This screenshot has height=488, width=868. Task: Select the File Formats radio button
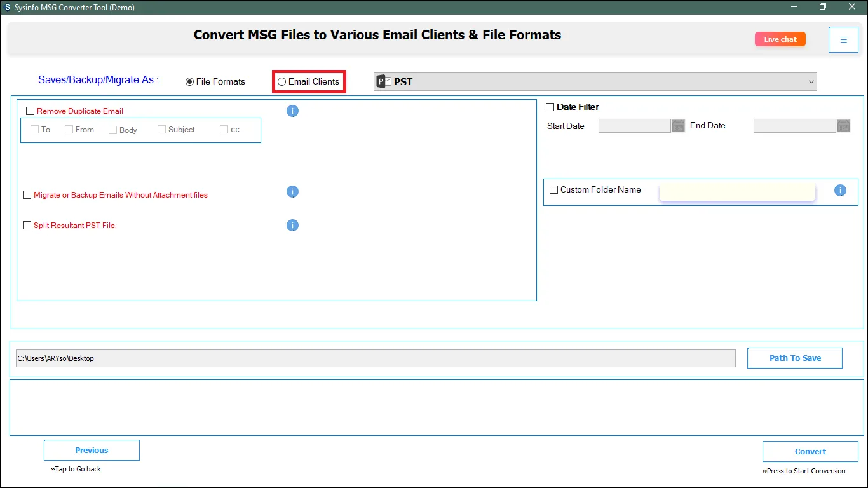click(x=189, y=82)
